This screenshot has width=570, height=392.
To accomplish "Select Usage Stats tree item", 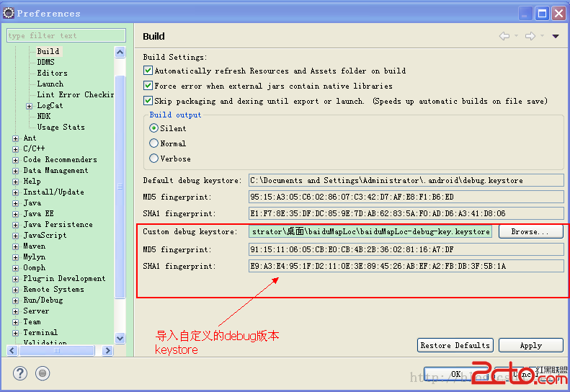I will pos(61,128).
